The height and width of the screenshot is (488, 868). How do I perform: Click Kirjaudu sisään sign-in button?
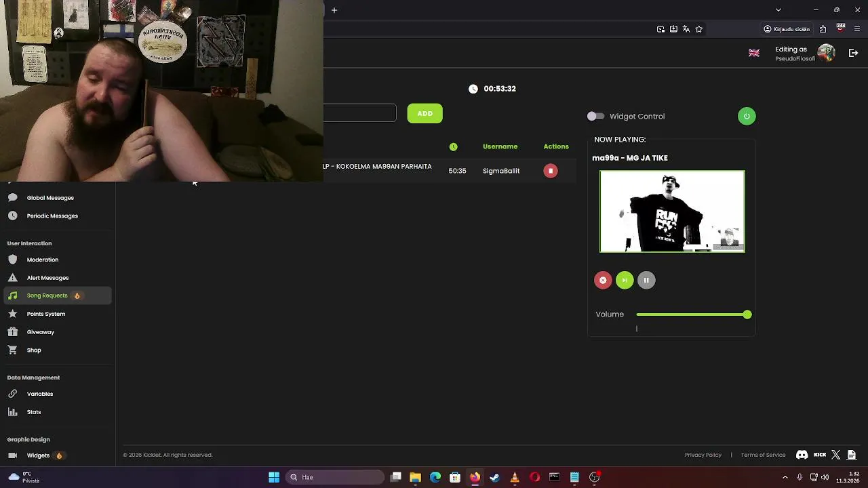coord(787,29)
